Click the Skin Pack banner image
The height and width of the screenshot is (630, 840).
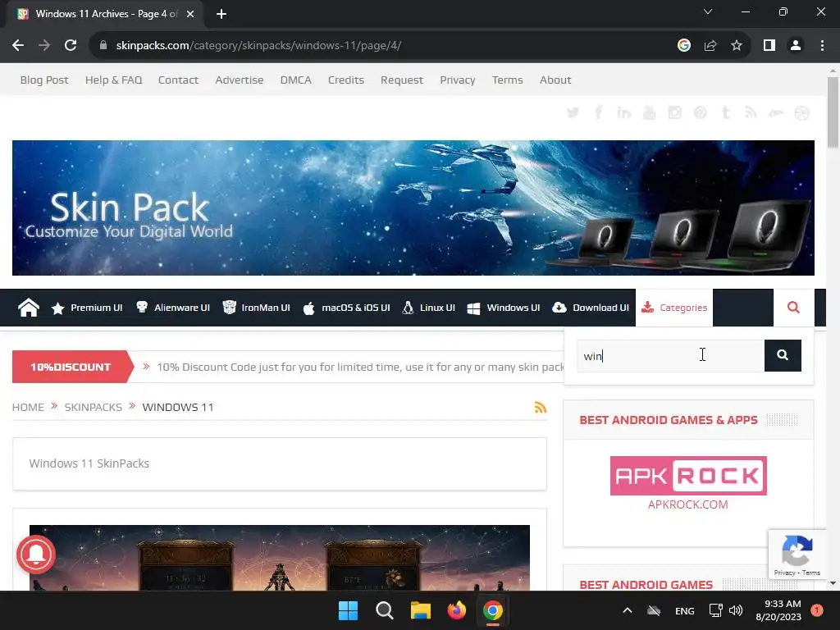click(x=413, y=208)
